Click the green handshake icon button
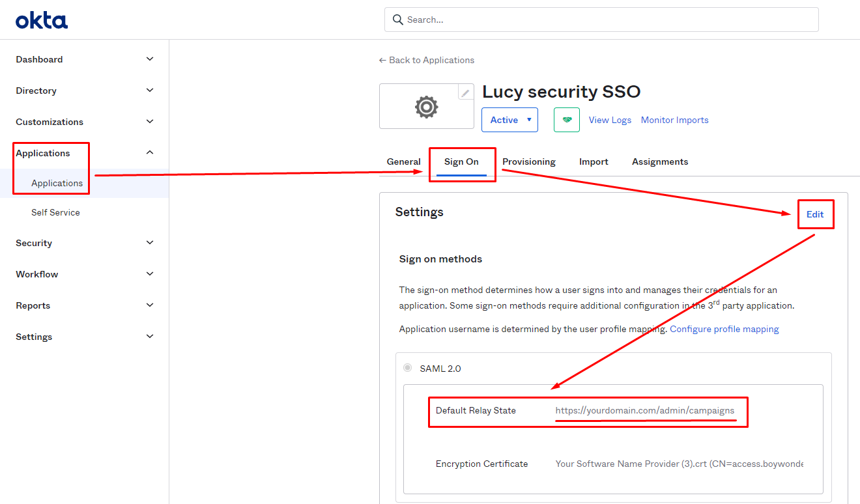860x504 pixels. coord(567,120)
